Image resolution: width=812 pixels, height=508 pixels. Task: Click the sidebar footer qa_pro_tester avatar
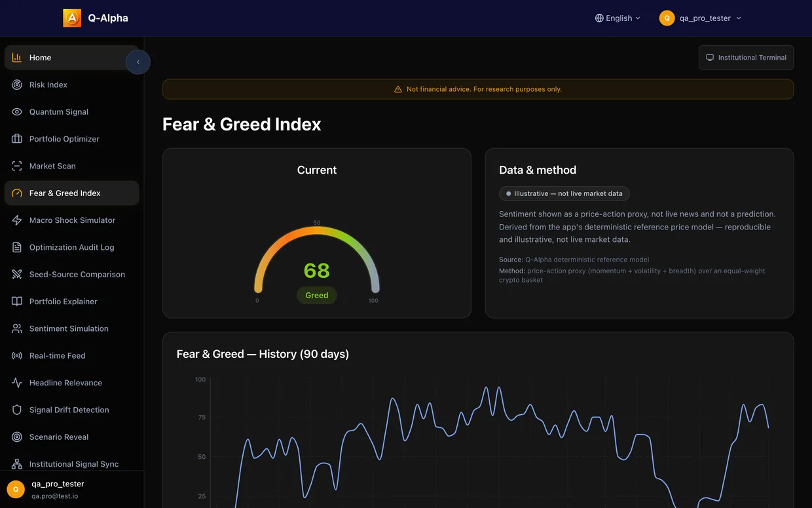pyautogui.click(x=16, y=489)
